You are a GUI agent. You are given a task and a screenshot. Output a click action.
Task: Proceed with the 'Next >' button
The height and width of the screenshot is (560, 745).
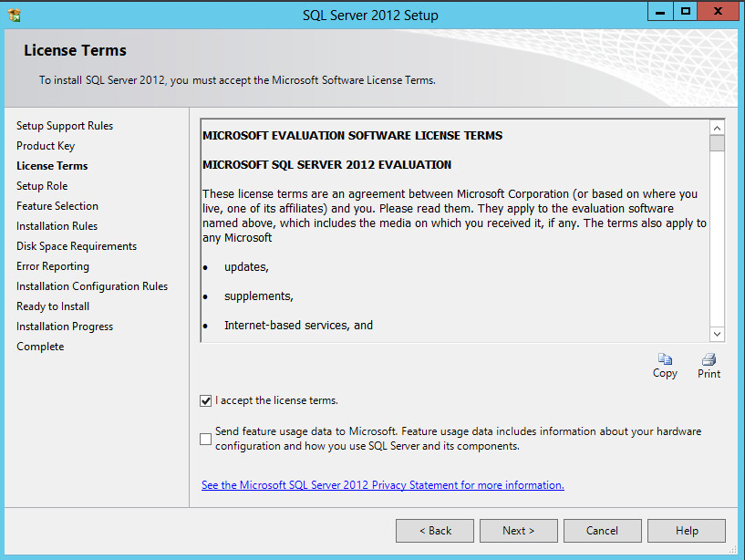(518, 531)
